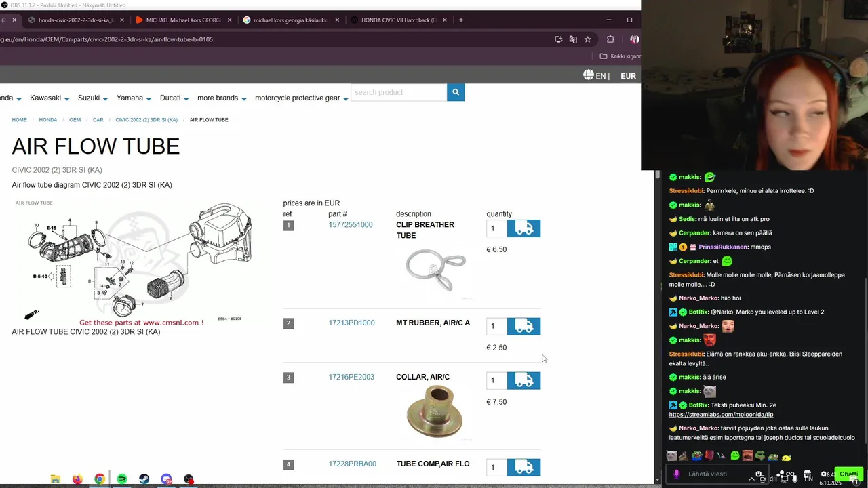The image size is (868, 488).
Task: Launch Firefox from the taskbar
Action: 77,479
